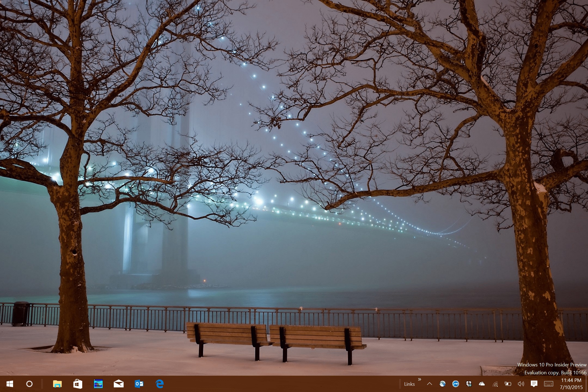Open clock and calendar at 11:44 PM
The image size is (588, 392).
[571, 384]
